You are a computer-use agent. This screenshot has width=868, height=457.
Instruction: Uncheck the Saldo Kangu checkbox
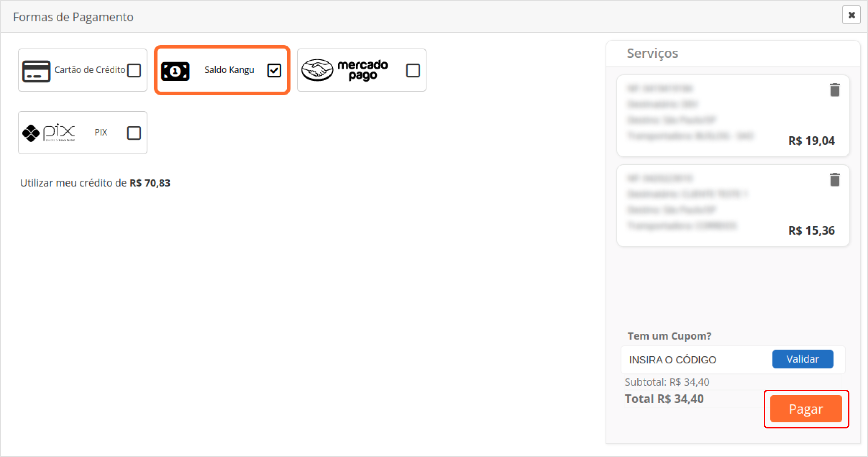click(x=274, y=70)
